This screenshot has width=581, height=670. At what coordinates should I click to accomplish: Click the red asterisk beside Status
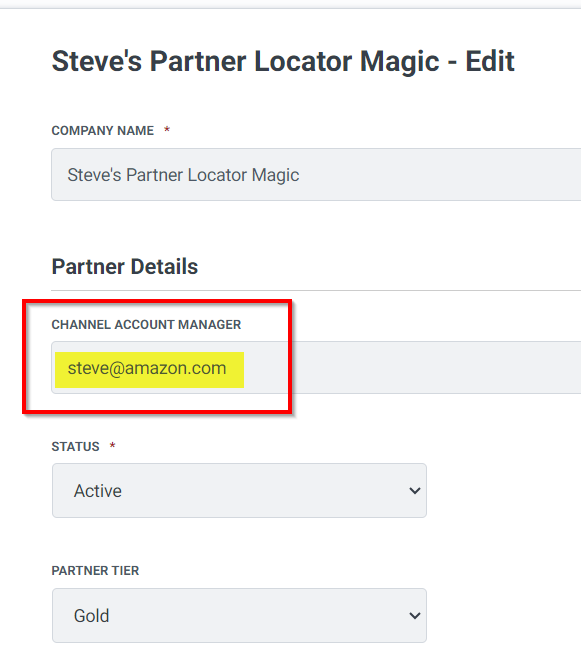click(x=112, y=446)
